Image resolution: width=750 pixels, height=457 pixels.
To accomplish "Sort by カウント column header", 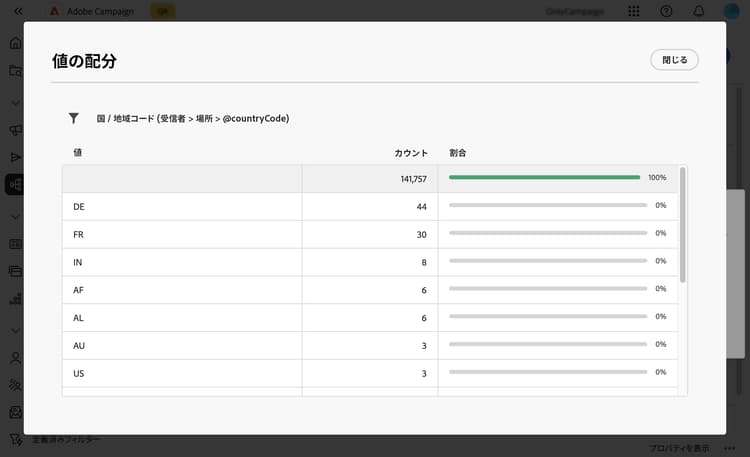I will pos(411,153).
